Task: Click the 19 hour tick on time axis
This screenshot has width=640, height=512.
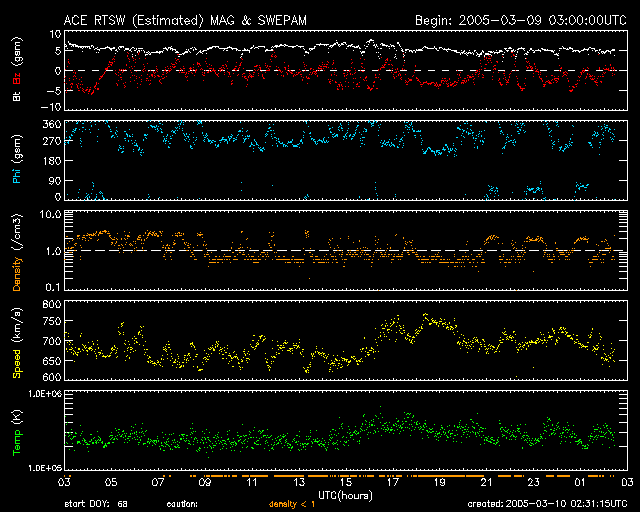Action: 439,481
